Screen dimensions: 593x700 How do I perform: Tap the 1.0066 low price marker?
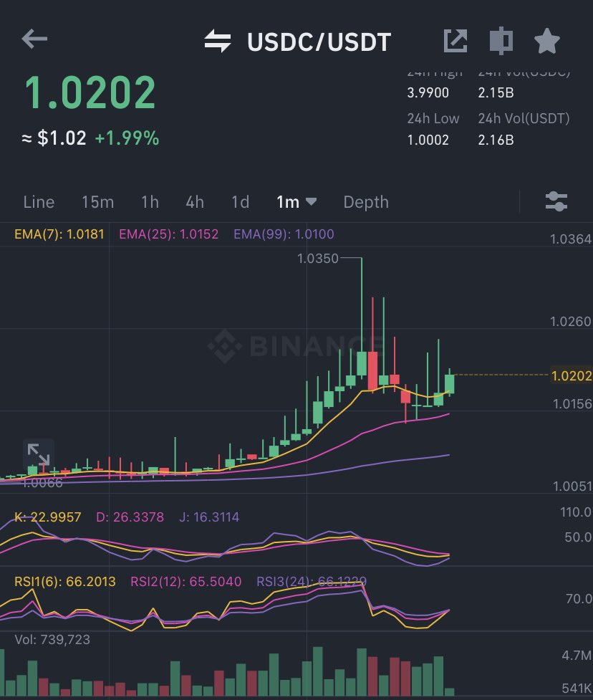42,483
